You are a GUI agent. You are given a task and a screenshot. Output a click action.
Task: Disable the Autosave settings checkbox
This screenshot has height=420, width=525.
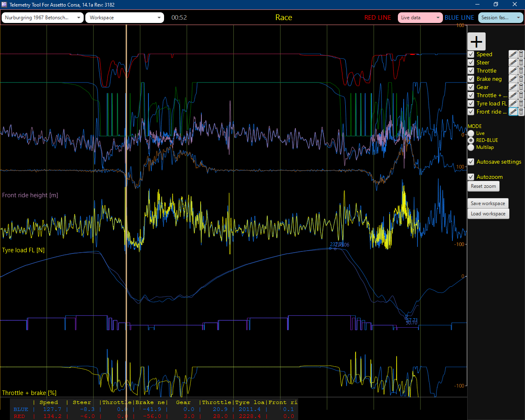[x=471, y=162]
